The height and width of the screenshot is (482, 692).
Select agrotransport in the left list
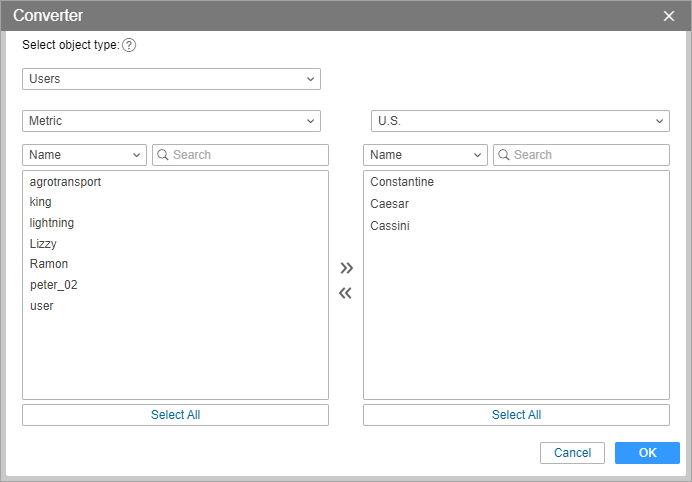(x=65, y=182)
